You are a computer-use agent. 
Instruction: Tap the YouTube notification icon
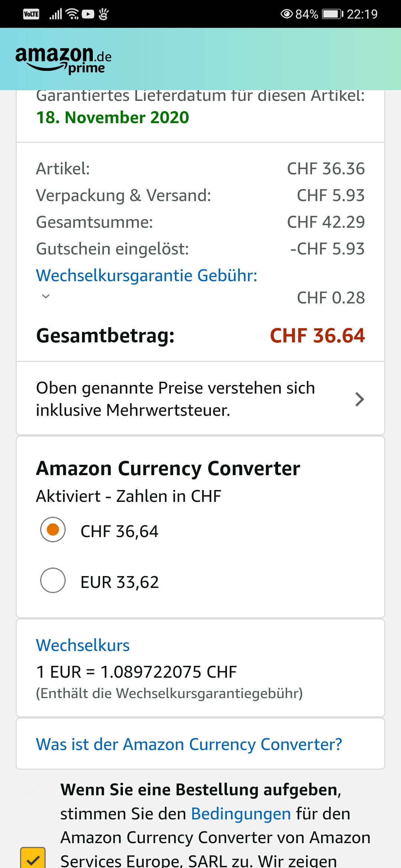88,14
